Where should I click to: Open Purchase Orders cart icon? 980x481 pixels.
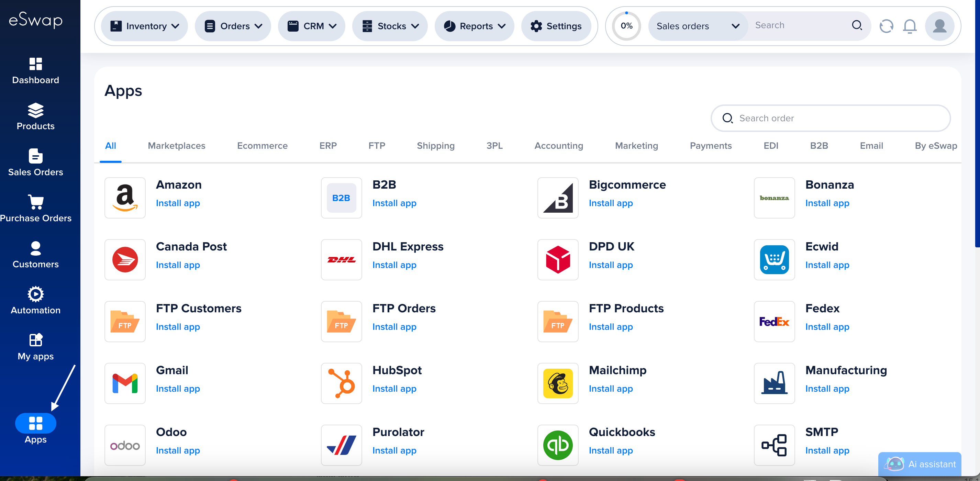pos(35,202)
